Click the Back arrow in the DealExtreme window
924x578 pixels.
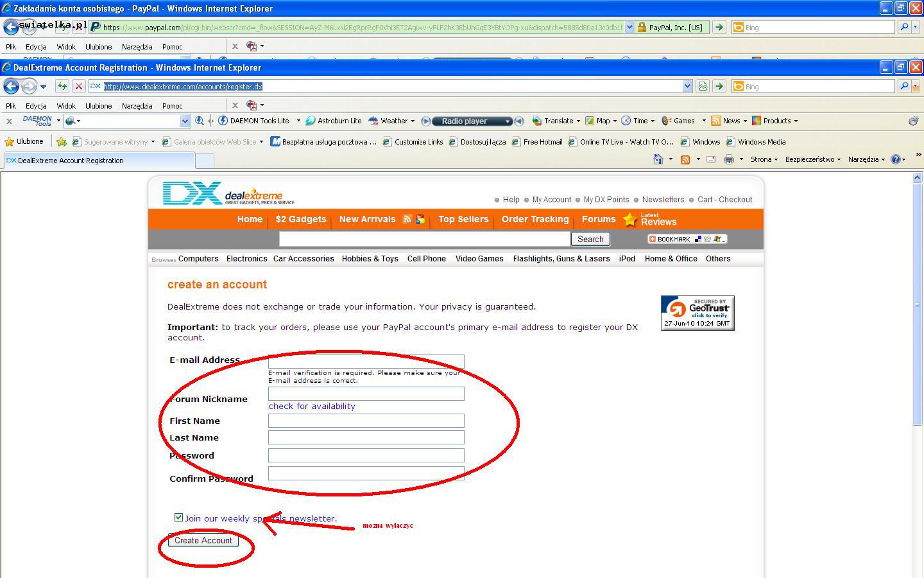tap(11, 86)
